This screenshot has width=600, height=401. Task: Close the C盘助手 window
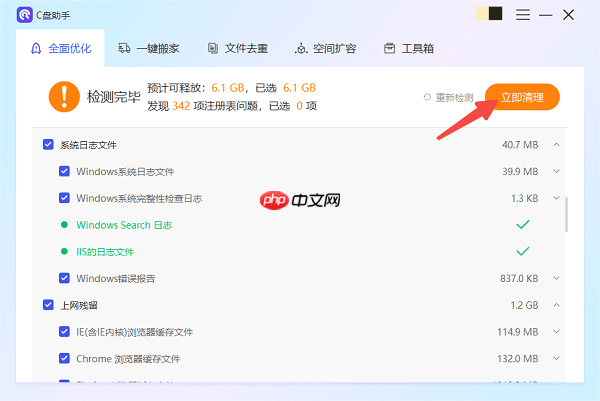[568, 15]
